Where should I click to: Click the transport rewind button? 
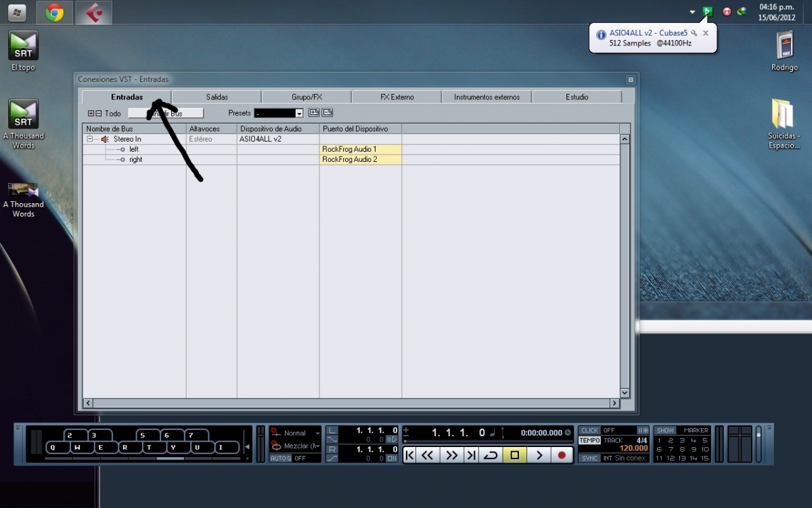(x=427, y=455)
